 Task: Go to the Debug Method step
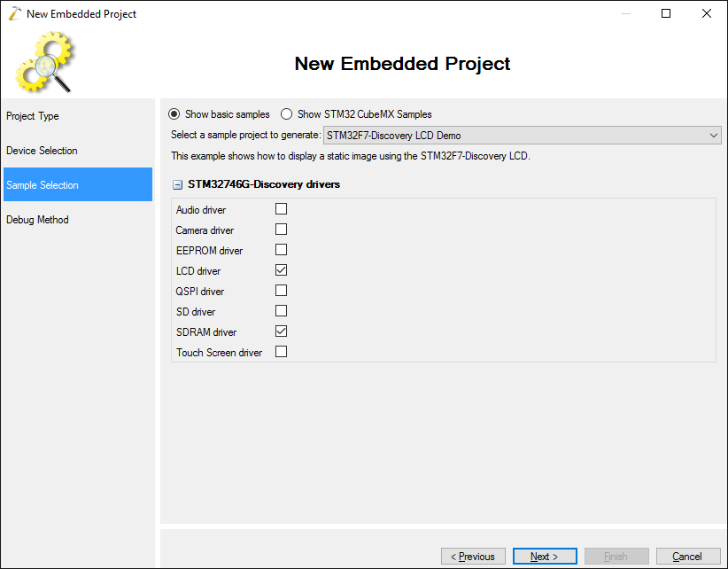tap(78, 219)
